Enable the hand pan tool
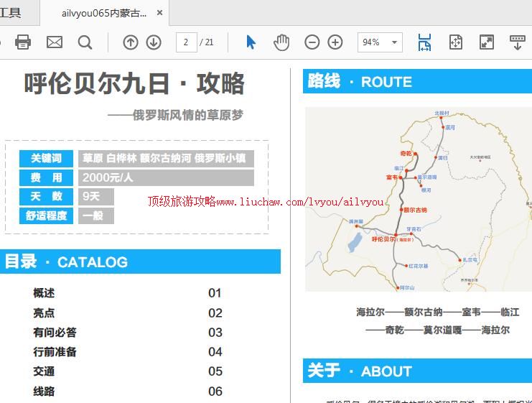The height and width of the screenshot is (403, 532). pos(281,42)
